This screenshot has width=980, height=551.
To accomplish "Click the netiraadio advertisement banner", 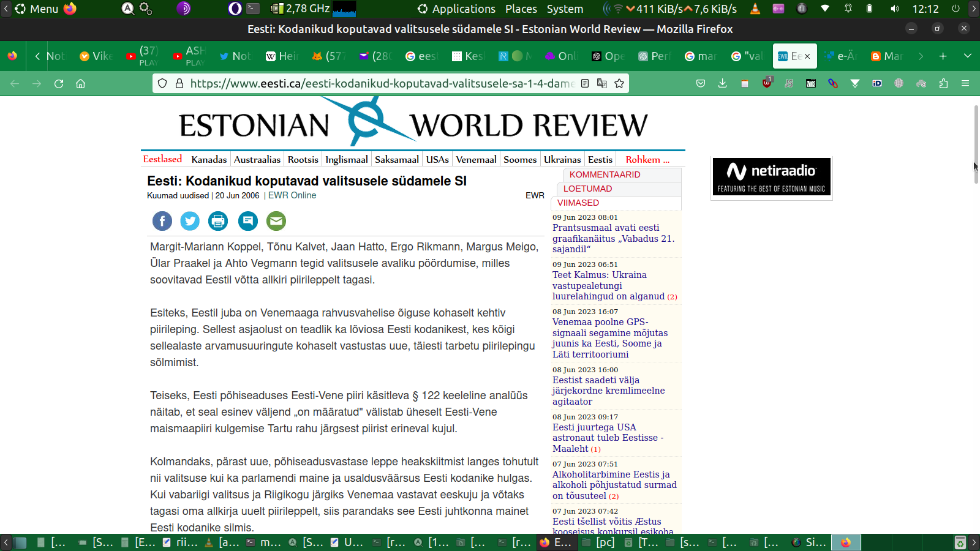I will pos(772,178).
